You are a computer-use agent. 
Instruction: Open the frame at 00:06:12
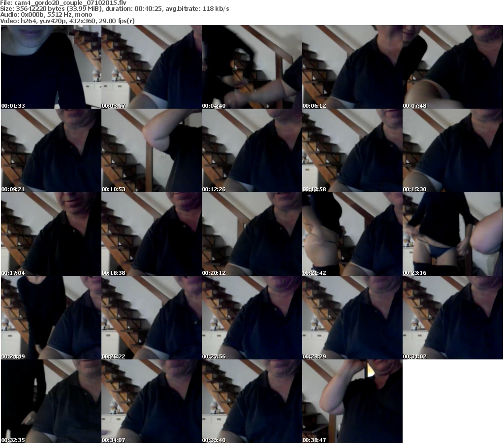(x=352, y=67)
